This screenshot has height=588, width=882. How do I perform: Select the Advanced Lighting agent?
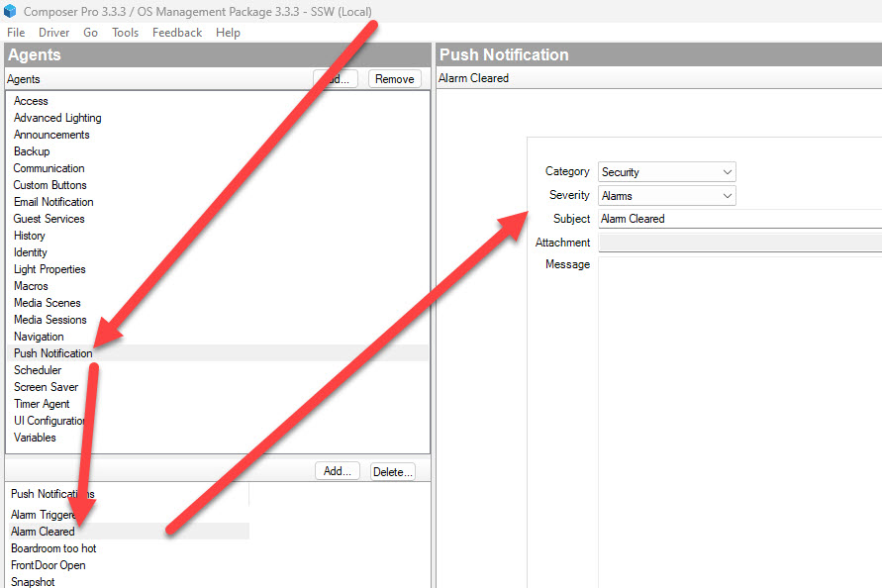[x=57, y=118]
